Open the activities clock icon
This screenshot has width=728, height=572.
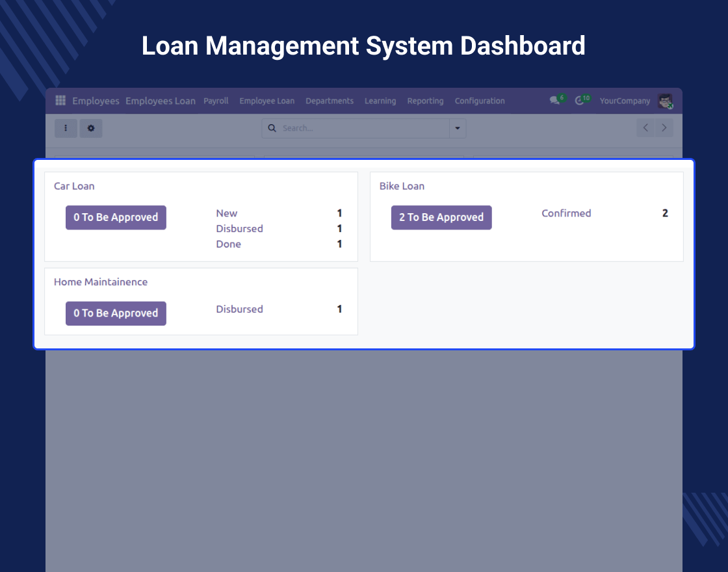[579, 101]
